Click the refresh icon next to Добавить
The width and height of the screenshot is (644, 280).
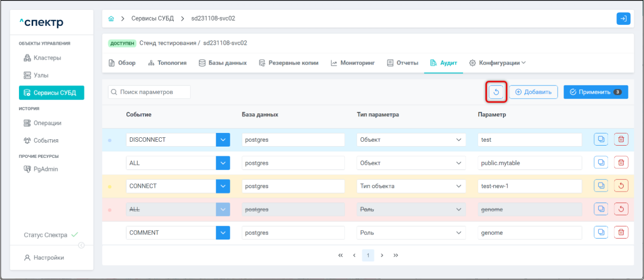coord(496,92)
